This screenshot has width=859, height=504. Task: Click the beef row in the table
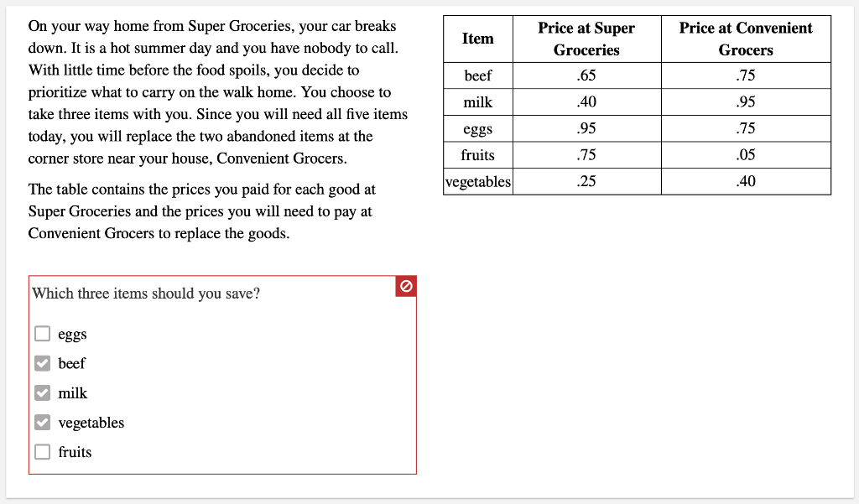[x=477, y=75]
